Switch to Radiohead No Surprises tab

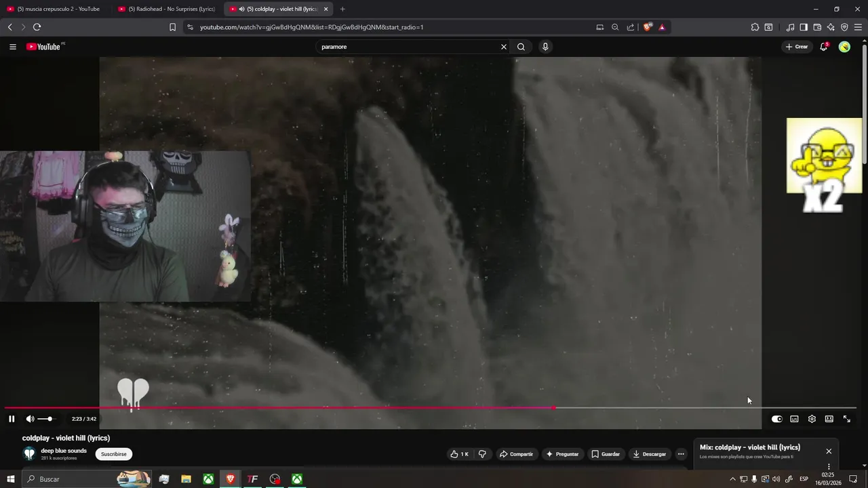click(x=166, y=9)
